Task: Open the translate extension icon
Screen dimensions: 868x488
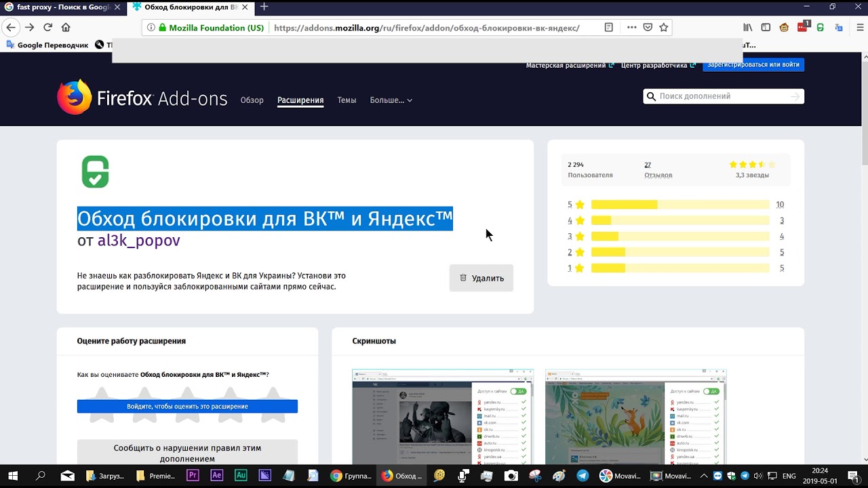Action: (x=839, y=28)
